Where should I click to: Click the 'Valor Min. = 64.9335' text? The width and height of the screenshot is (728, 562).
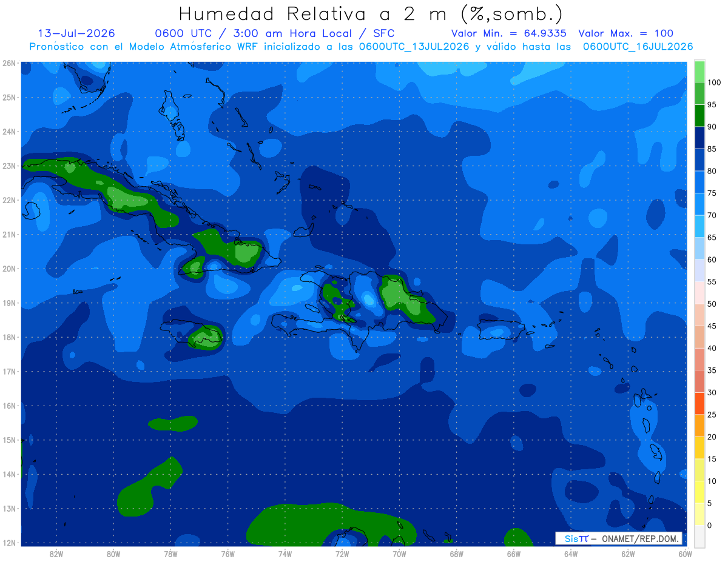click(x=509, y=33)
